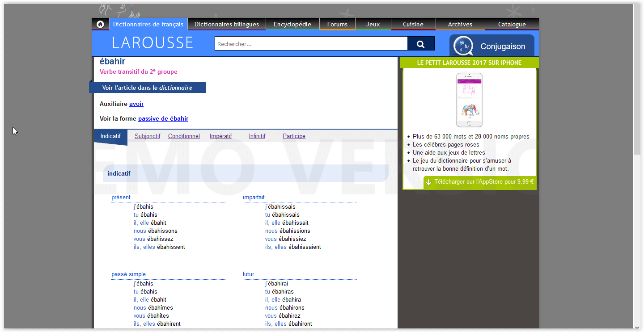Show the Participe tab
Image resolution: width=644 pixels, height=332 pixels.
[x=294, y=136]
